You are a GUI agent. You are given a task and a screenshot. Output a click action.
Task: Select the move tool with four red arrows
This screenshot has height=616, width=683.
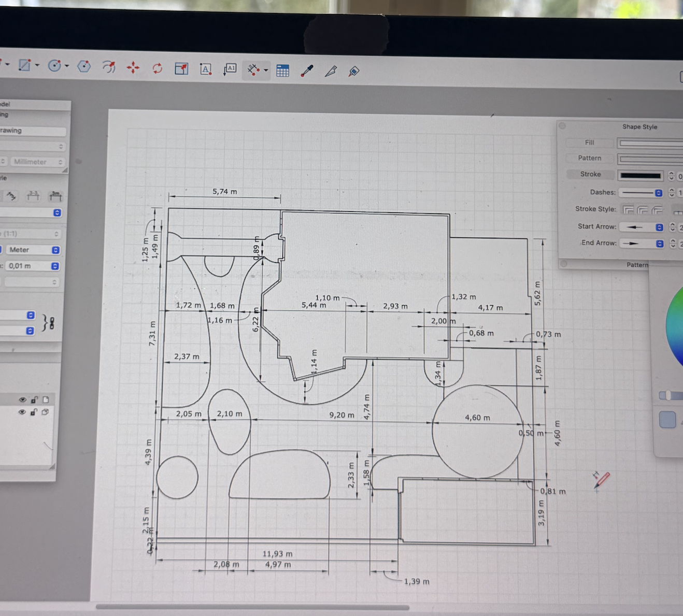pyautogui.click(x=133, y=67)
